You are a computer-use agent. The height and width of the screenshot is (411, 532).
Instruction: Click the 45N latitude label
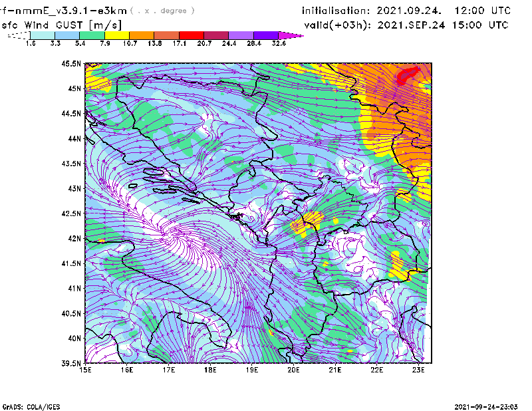(74, 88)
